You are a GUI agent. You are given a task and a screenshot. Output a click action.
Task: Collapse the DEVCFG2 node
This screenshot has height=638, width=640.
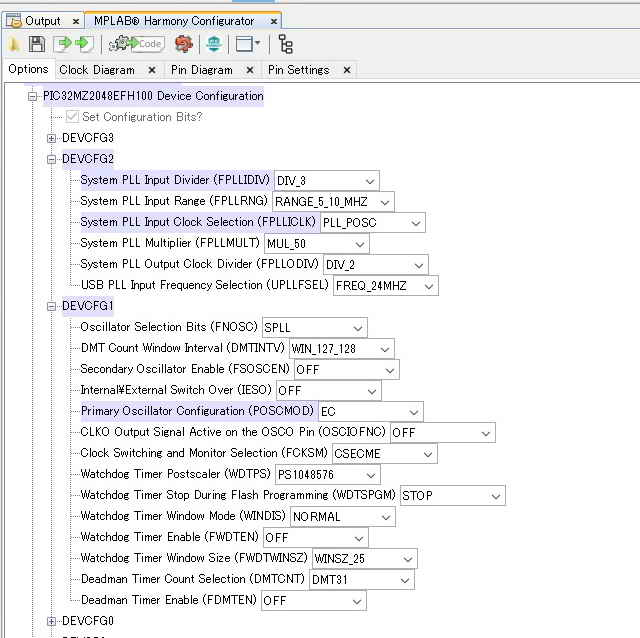pyautogui.click(x=51, y=159)
